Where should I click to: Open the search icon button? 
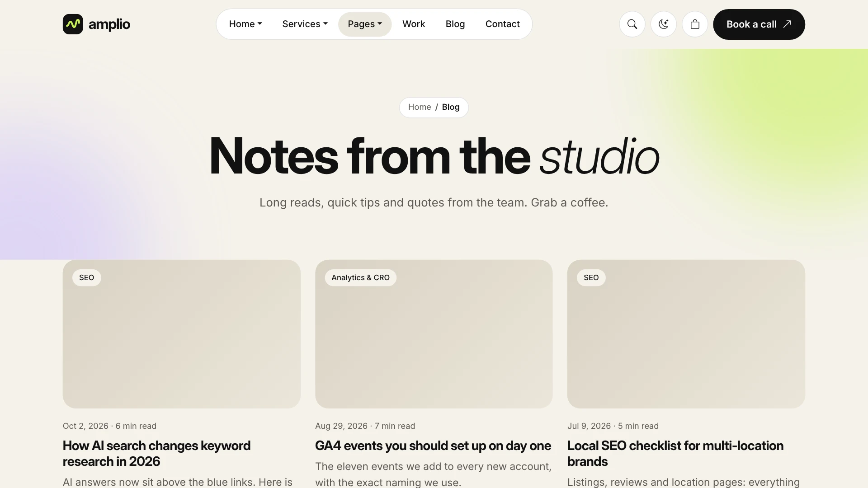pyautogui.click(x=632, y=24)
